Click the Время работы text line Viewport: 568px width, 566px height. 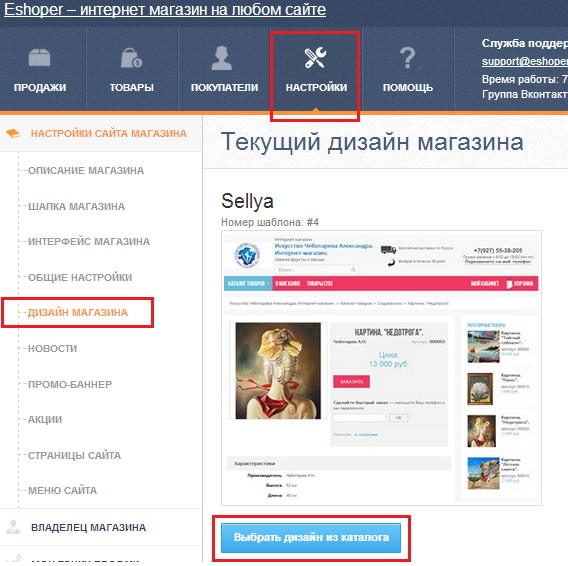[x=525, y=79]
